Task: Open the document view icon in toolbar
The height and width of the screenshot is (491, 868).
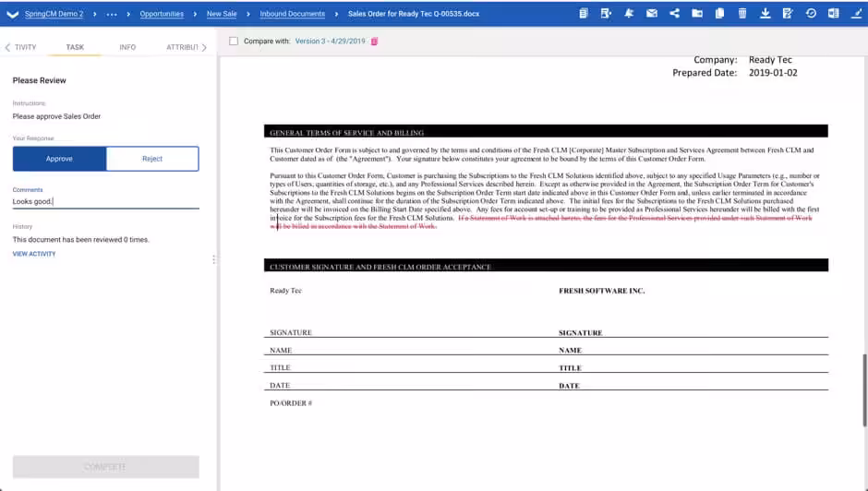Action: click(x=583, y=13)
